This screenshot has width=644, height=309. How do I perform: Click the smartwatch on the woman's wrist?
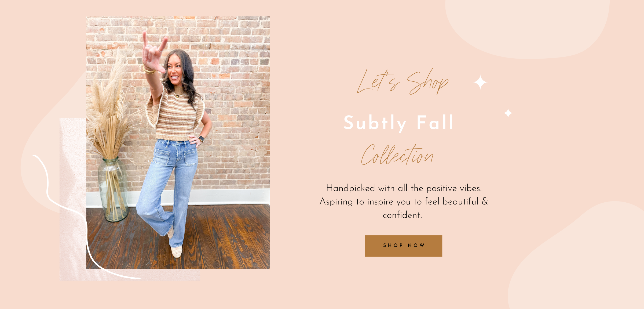[202, 139]
